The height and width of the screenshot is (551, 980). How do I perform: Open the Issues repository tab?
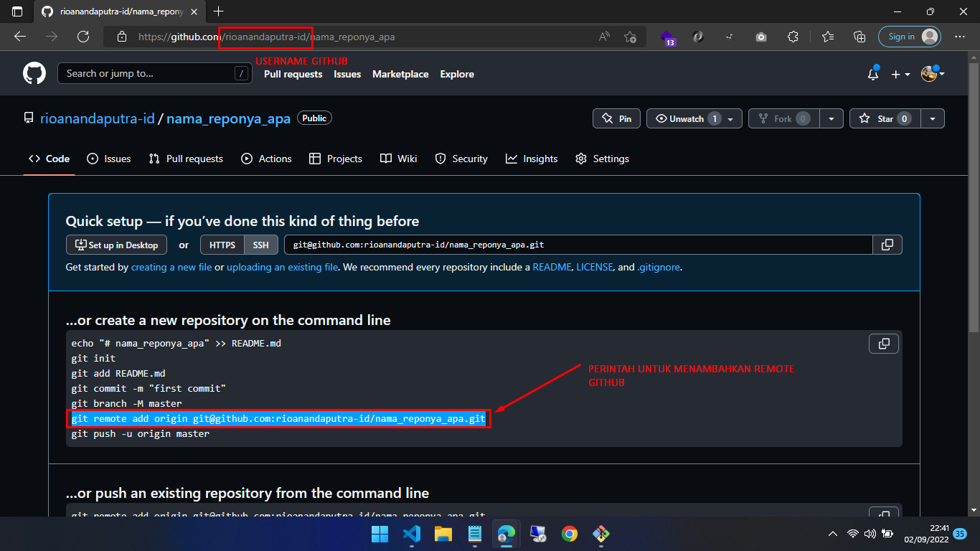point(109,159)
